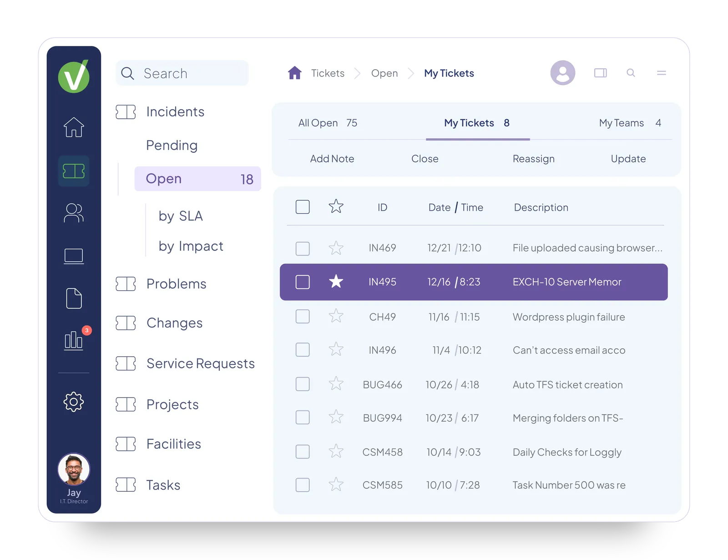Image resolution: width=728 pixels, height=560 pixels.
Task: Click the star icon in table header
Action: point(336,207)
